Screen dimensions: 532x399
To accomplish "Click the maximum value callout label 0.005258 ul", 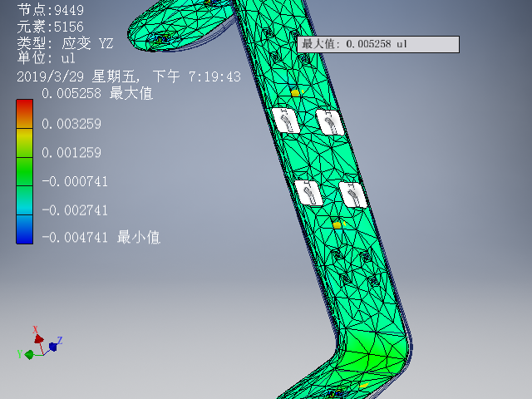I will [378, 44].
